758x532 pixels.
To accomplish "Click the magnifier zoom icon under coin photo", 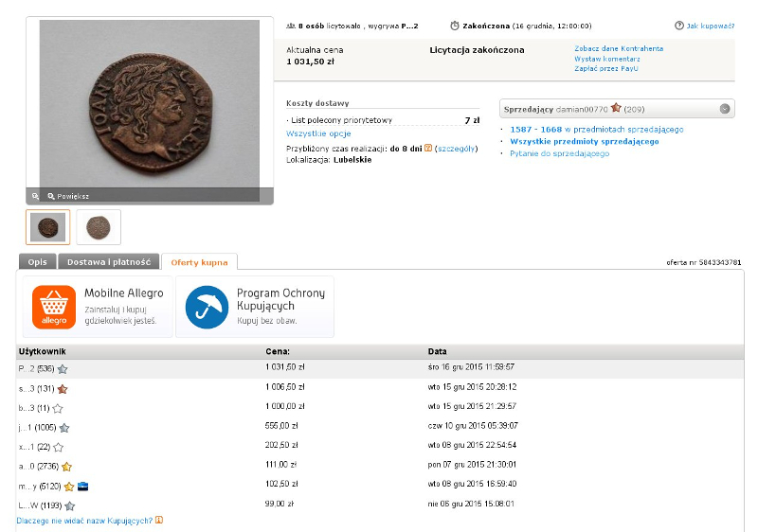I will (35, 196).
